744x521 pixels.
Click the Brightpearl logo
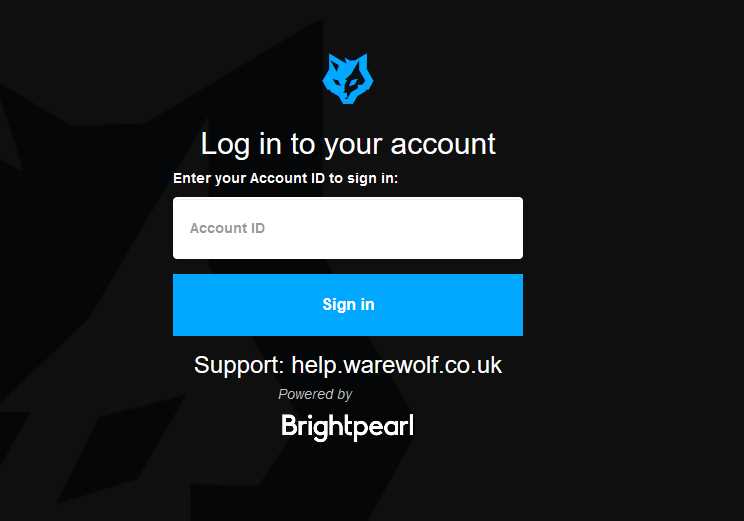click(x=348, y=427)
